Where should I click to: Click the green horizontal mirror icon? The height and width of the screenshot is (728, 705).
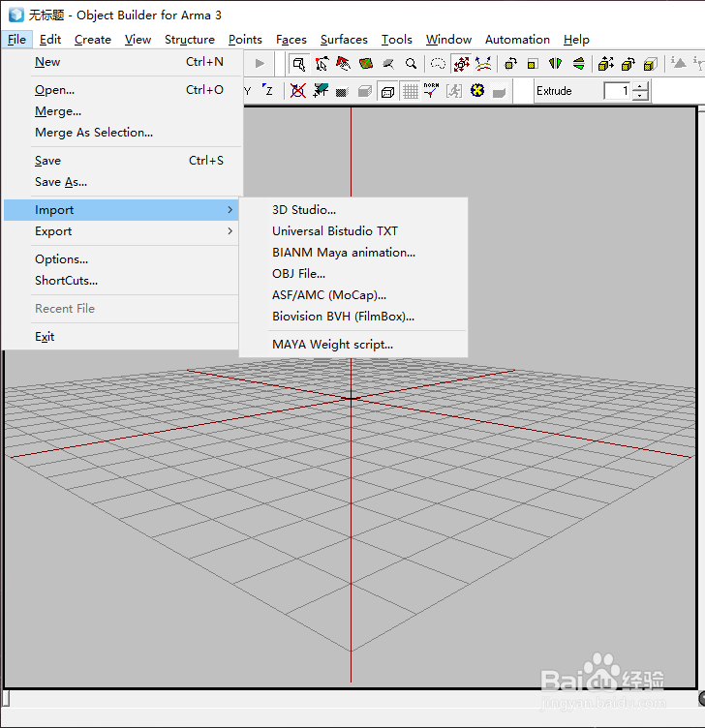556,64
